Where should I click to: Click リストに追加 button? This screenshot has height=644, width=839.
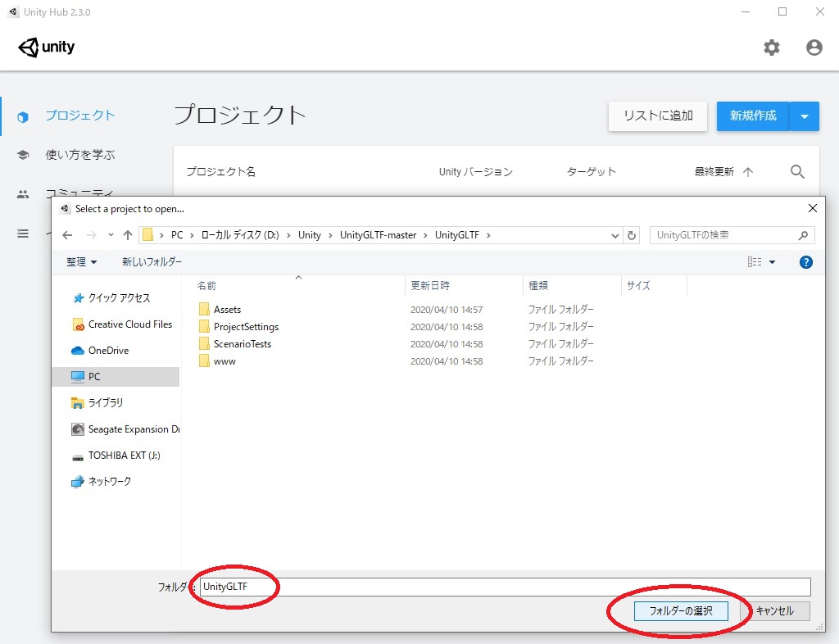pyautogui.click(x=658, y=116)
